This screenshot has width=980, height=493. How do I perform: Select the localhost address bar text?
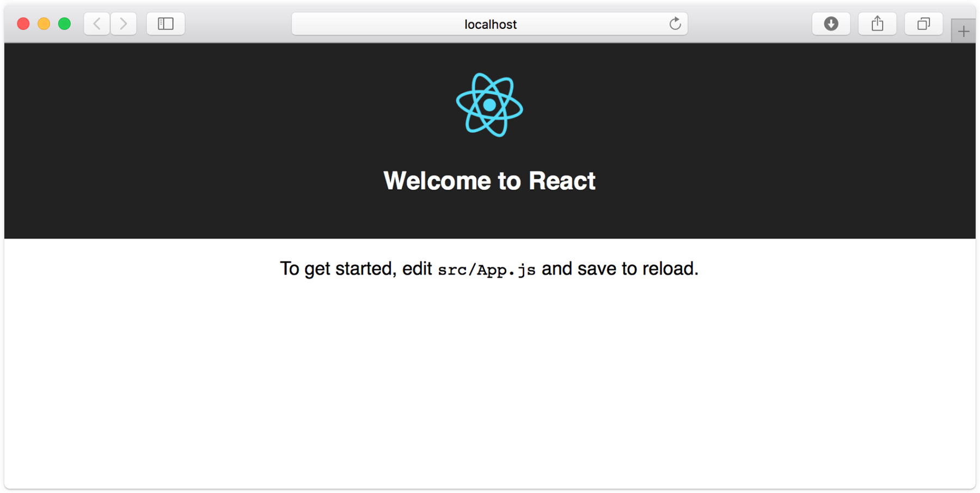(489, 23)
